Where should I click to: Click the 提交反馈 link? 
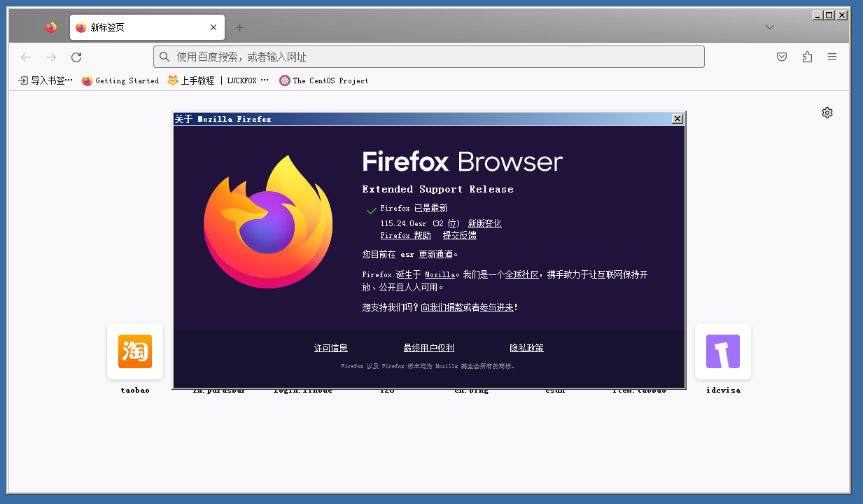tap(459, 235)
